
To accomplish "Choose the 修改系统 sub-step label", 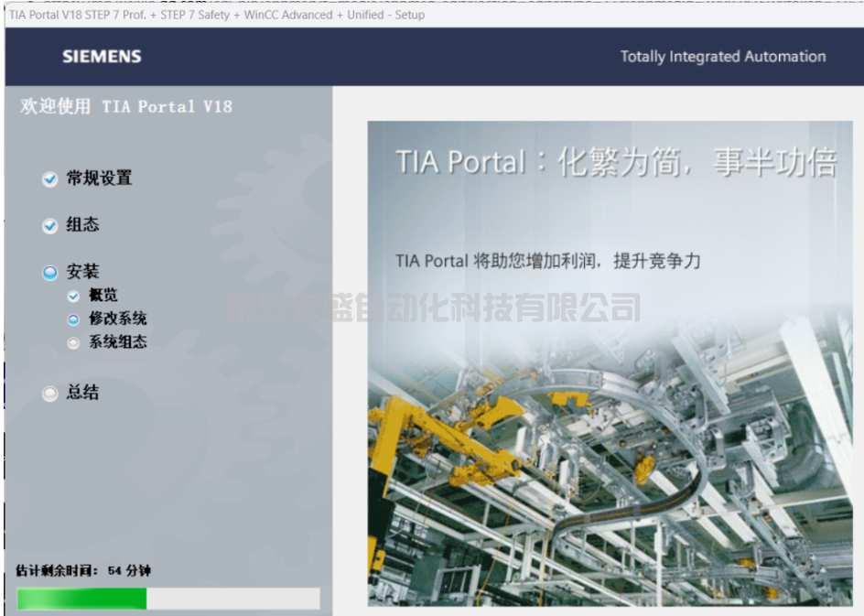I will [x=117, y=319].
